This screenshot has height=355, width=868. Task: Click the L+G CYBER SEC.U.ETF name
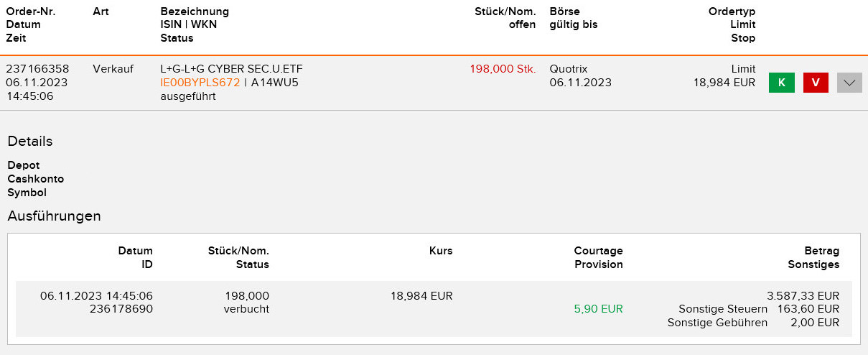point(231,69)
